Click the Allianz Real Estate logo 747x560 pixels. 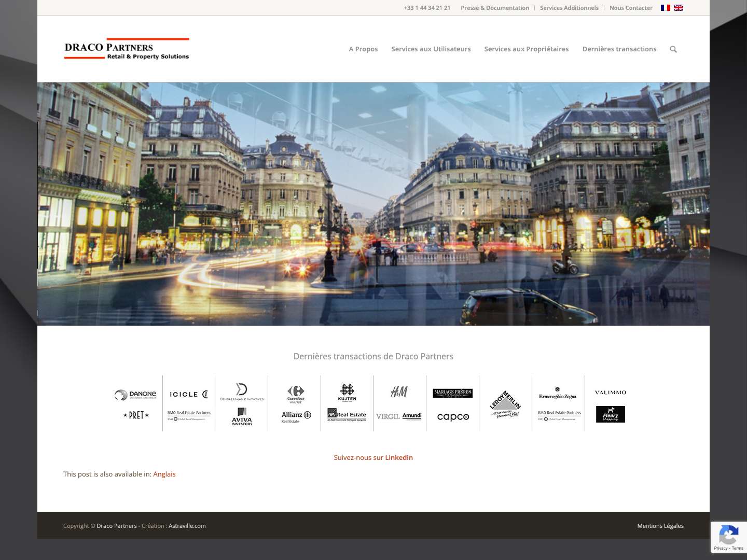click(x=295, y=416)
